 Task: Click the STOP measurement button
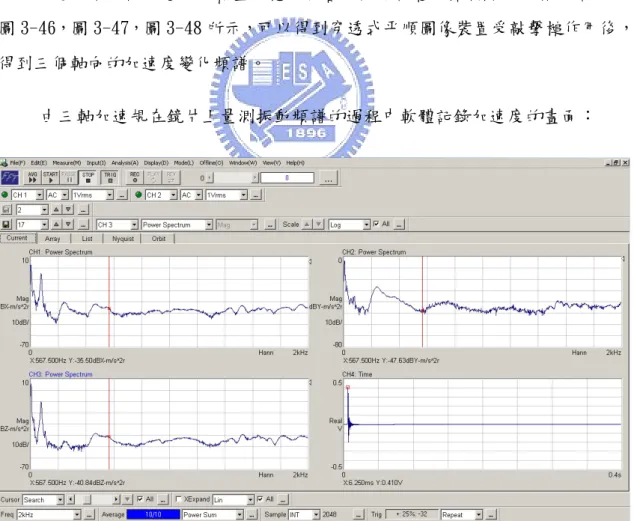click(88, 177)
